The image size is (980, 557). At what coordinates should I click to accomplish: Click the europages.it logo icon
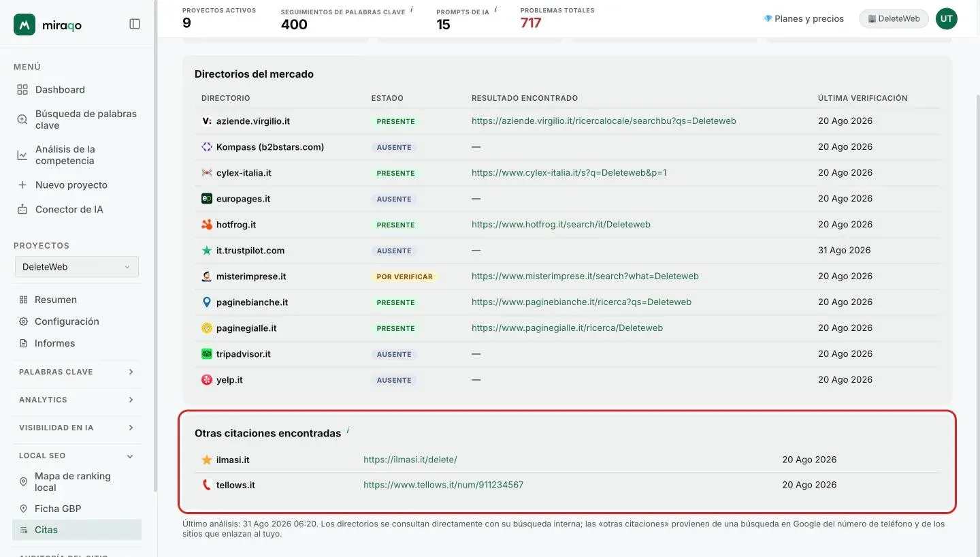click(x=207, y=199)
